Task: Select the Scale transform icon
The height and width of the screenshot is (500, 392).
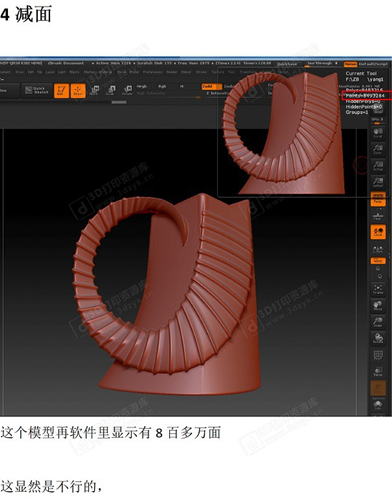Action: click(111, 90)
